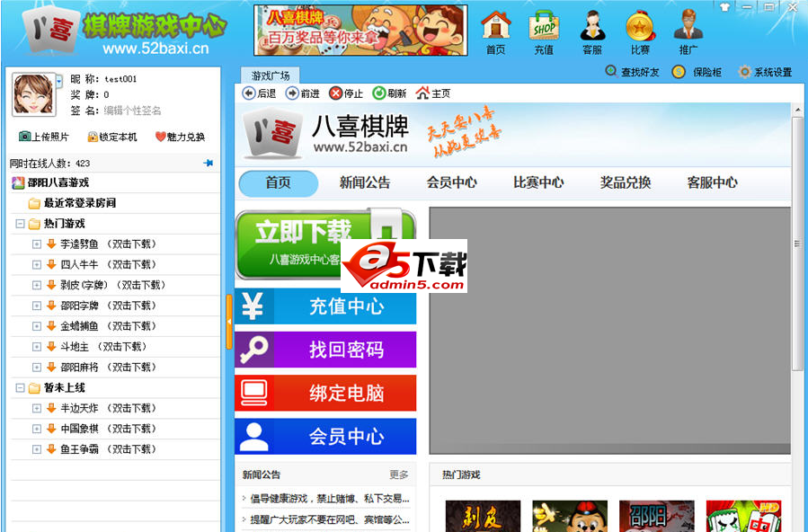Click the top banner 百万奖品等你来拿
This screenshot has width=808, height=532.
point(360,30)
